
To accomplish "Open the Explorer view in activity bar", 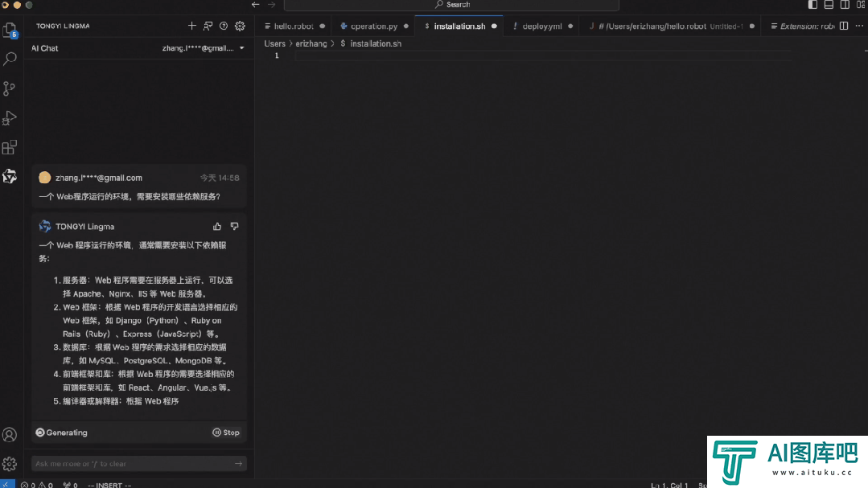I will coord(10,30).
